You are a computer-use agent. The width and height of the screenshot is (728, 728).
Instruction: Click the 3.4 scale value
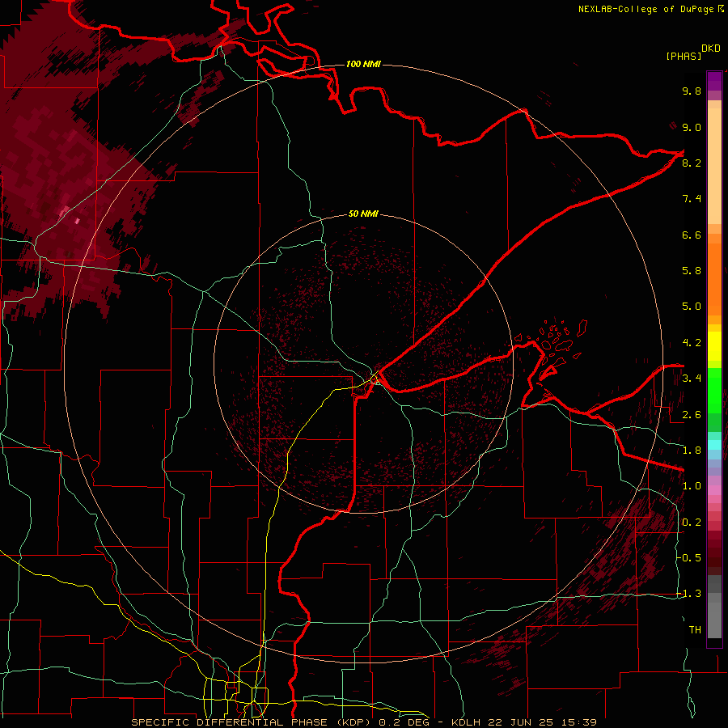pos(692,379)
